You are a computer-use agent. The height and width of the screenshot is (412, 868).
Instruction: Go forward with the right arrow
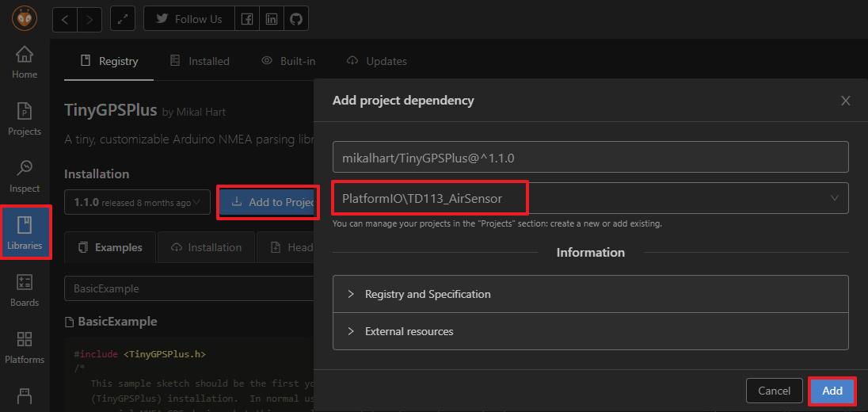(89, 19)
